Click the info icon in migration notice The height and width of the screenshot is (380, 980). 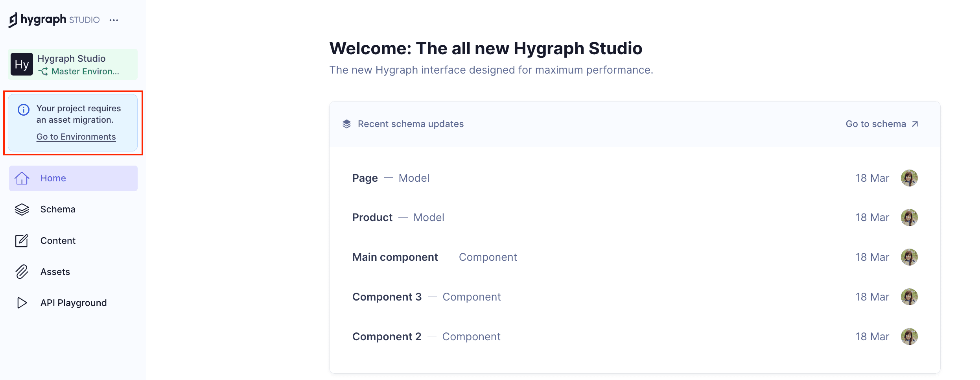[24, 110]
